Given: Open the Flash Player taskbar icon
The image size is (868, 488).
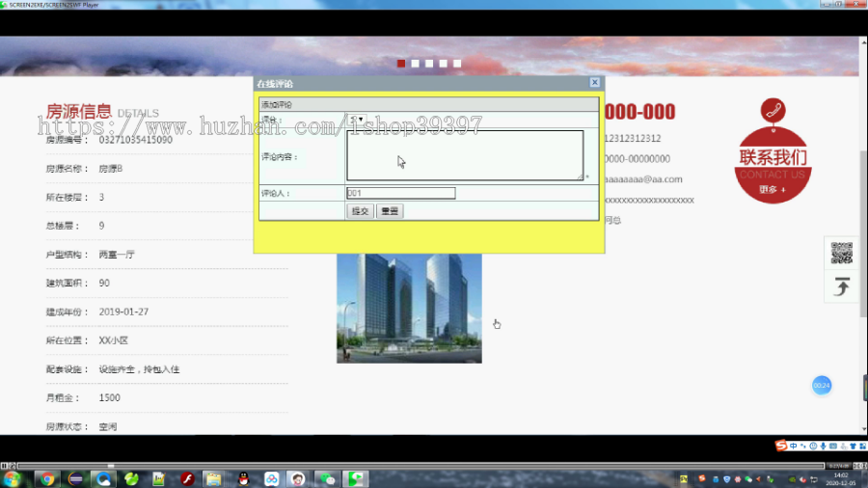Looking at the screenshot, I should coord(187,479).
